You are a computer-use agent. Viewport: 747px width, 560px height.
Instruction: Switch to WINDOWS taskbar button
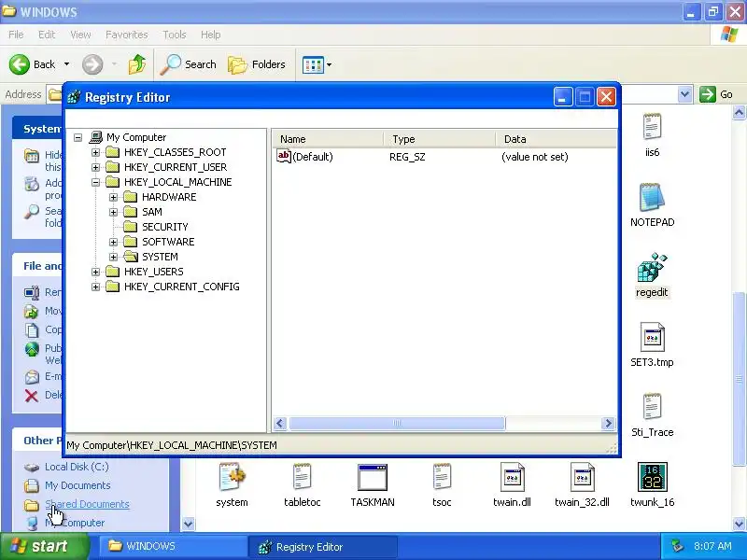pyautogui.click(x=173, y=546)
